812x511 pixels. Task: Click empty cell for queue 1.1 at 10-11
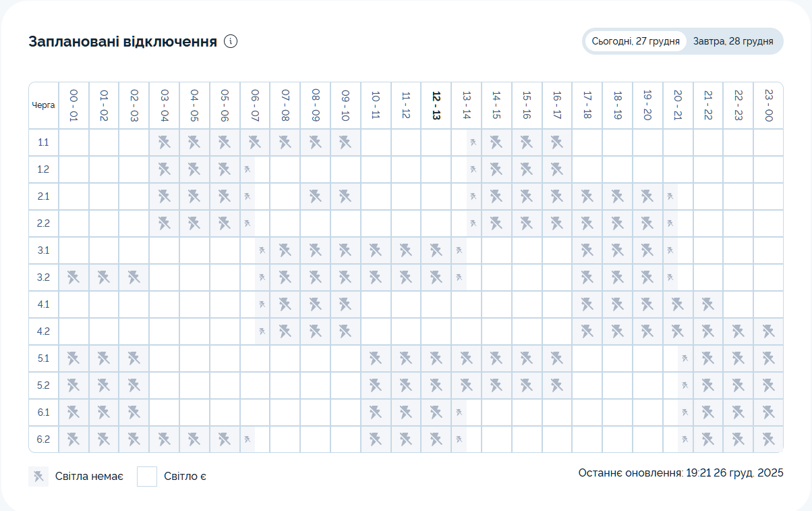[376, 142]
